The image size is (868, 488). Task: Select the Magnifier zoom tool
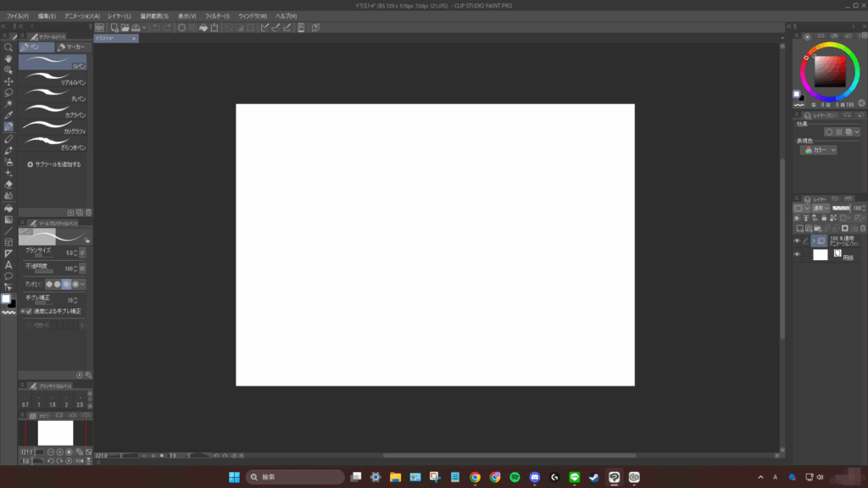[8, 47]
